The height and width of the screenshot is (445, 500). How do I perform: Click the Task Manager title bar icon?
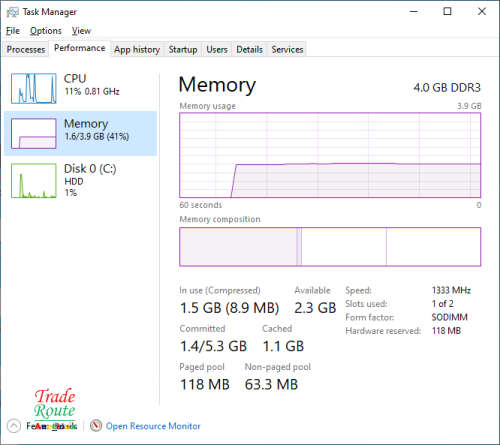coord(13,12)
